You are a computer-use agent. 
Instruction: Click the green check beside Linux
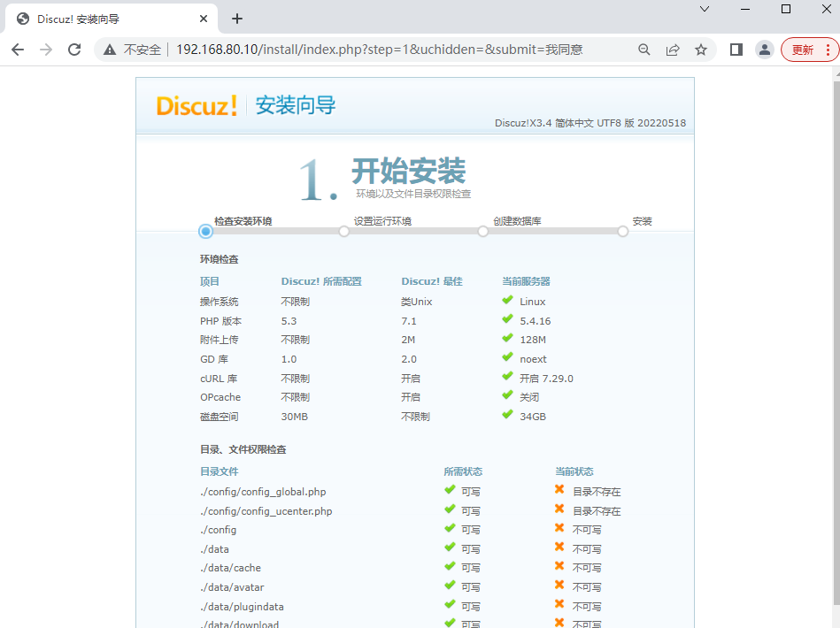tap(507, 301)
